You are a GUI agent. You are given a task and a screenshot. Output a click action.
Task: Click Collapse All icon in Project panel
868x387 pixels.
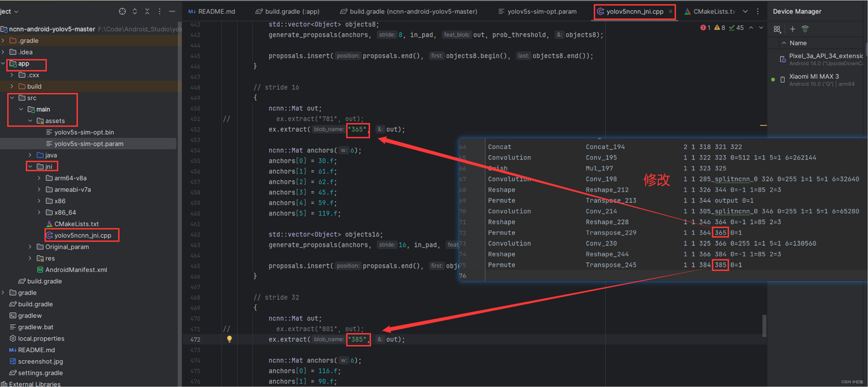coord(147,11)
